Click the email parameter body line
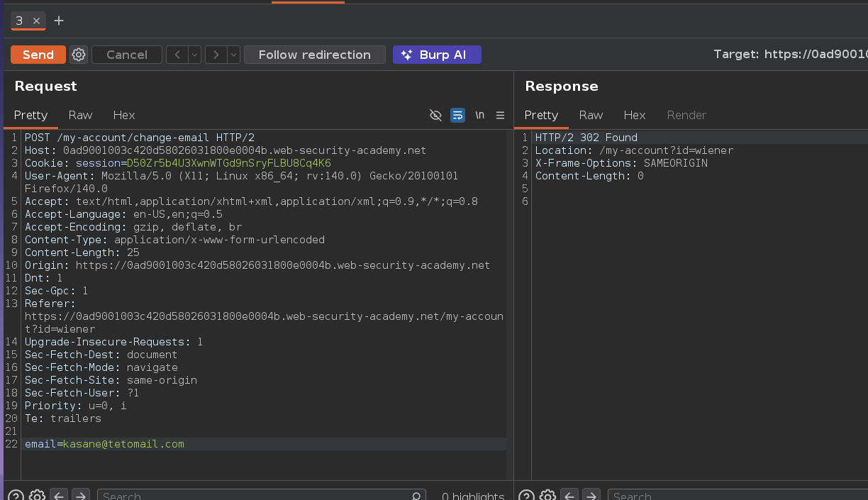Viewport: 868px width, 500px height. [x=104, y=444]
